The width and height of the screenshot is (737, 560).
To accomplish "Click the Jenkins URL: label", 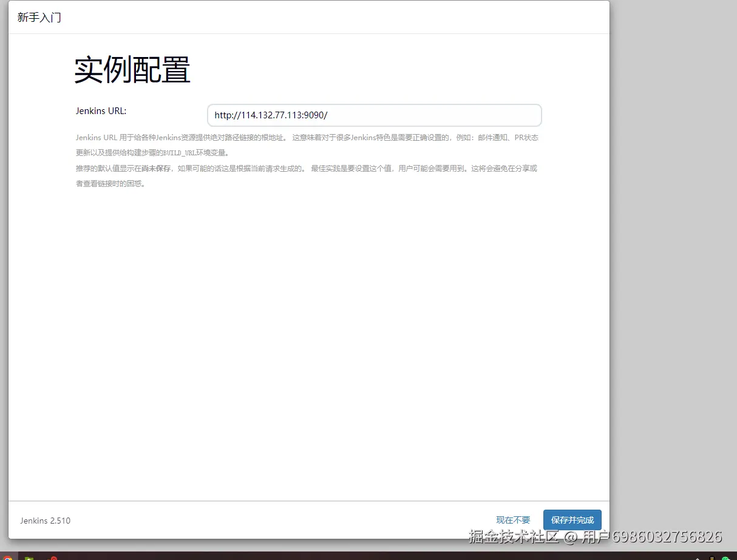I will (x=101, y=111).
